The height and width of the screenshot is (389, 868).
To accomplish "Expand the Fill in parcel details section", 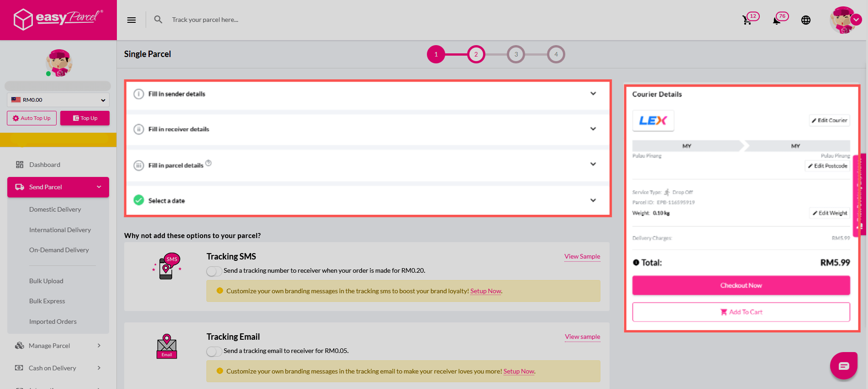I will pyautogui.click(x=593, y=164).
